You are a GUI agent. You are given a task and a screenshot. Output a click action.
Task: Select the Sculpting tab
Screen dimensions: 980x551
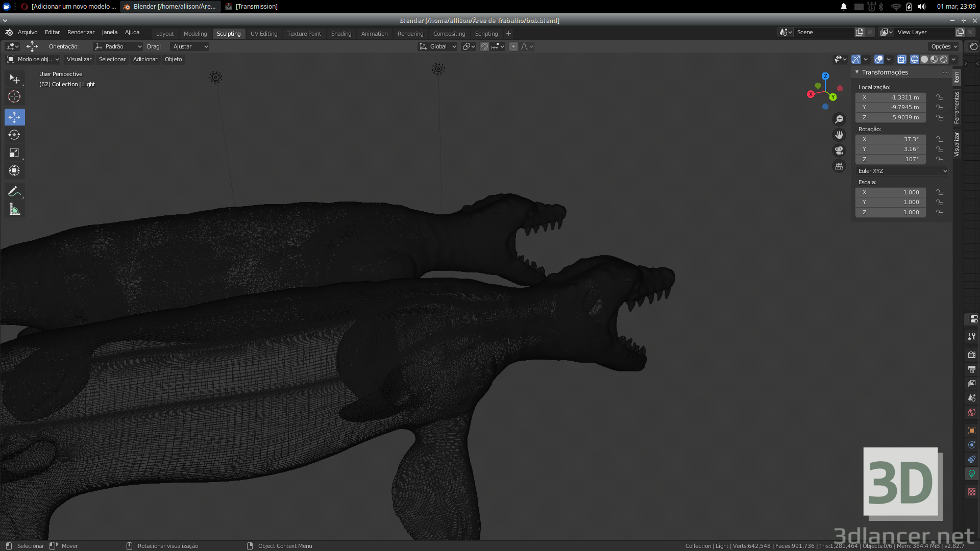228,34
